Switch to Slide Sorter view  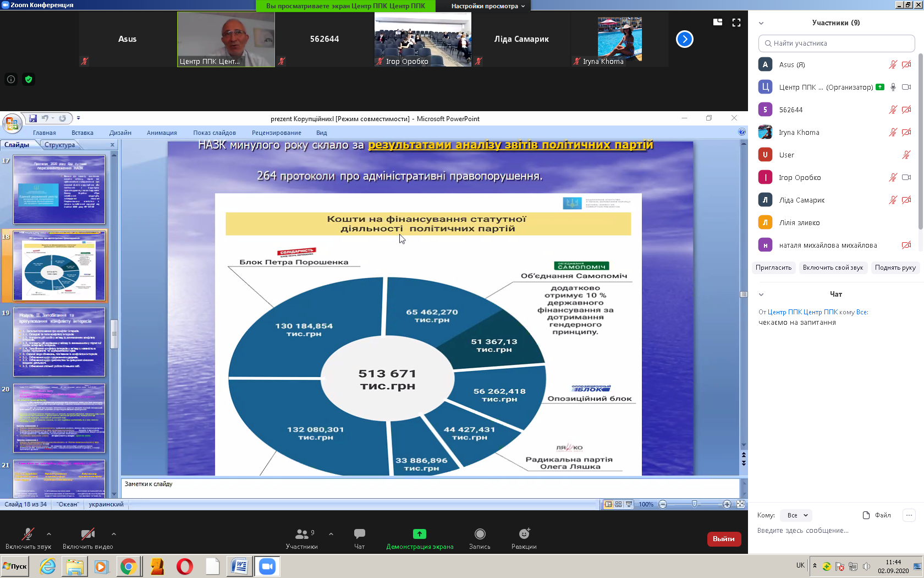[619, 504]
